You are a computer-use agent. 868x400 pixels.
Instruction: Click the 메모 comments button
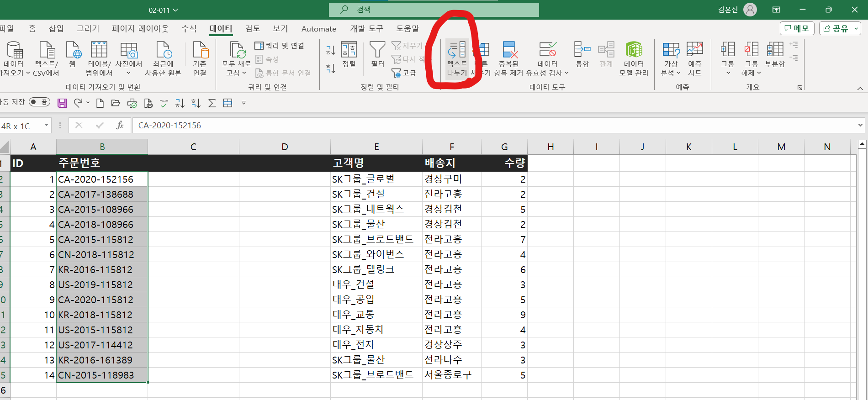point(797,28)
